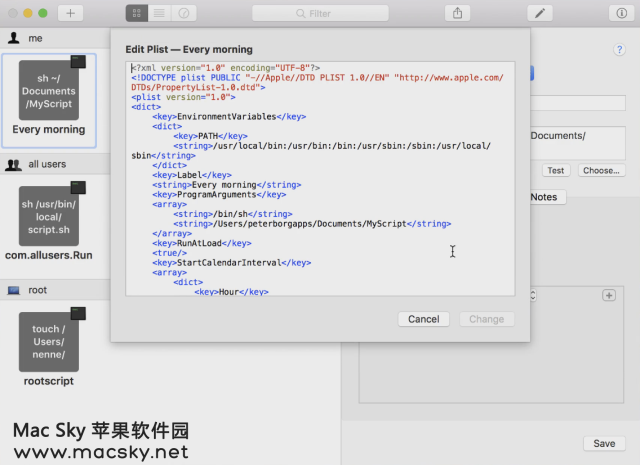Screen dimensions: 640x465
Task: Click the PATH key line in plist
Action: tap(210, 136)
